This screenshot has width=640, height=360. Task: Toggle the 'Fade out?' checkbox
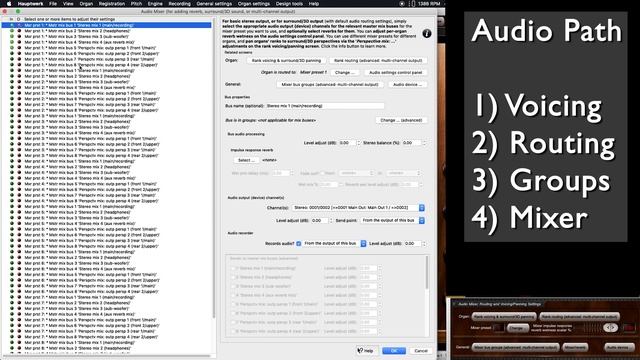tap(322, 173)
